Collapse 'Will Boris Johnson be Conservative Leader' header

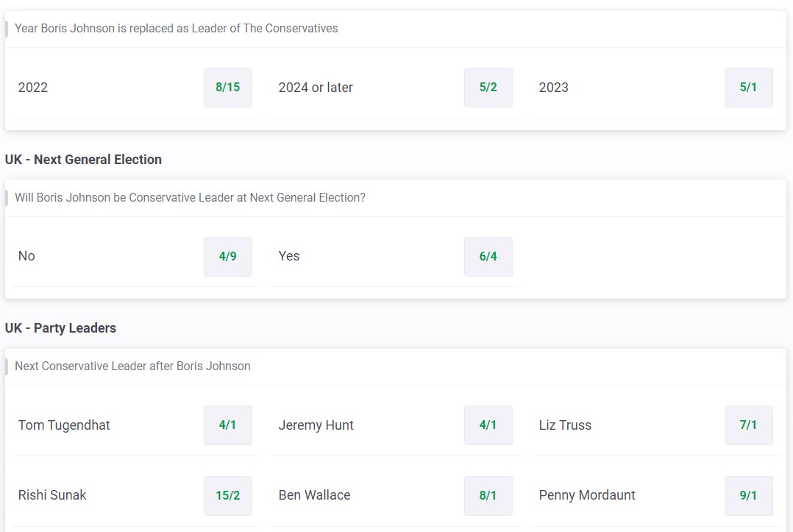coord(396,198)
